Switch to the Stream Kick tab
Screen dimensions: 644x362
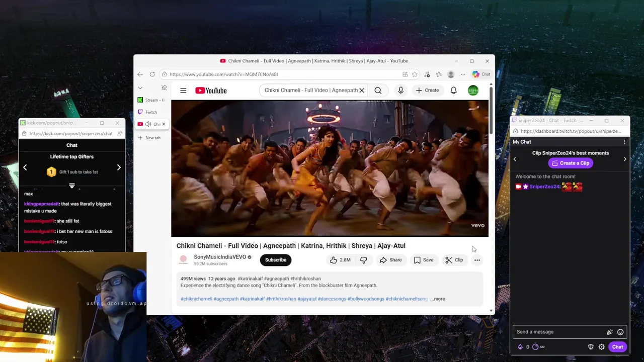[x=151, y=100]
